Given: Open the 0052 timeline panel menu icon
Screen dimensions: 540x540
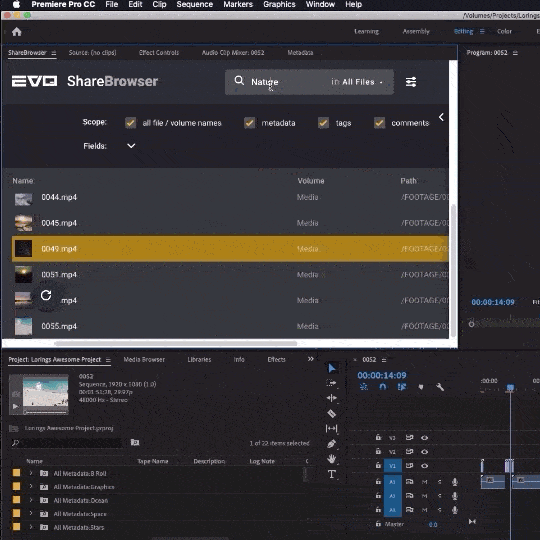Looking at the screenshot, I should pos(384,360).
